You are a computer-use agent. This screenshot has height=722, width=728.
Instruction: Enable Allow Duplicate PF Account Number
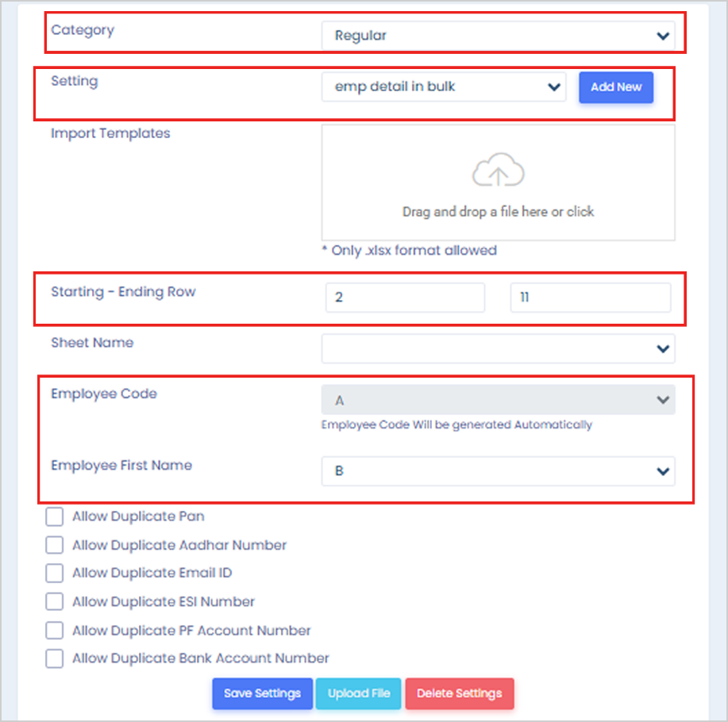click(55, 631)
